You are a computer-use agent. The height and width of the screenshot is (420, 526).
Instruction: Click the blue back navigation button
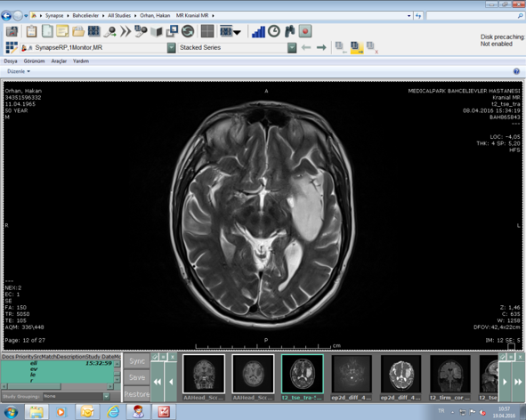6,15
